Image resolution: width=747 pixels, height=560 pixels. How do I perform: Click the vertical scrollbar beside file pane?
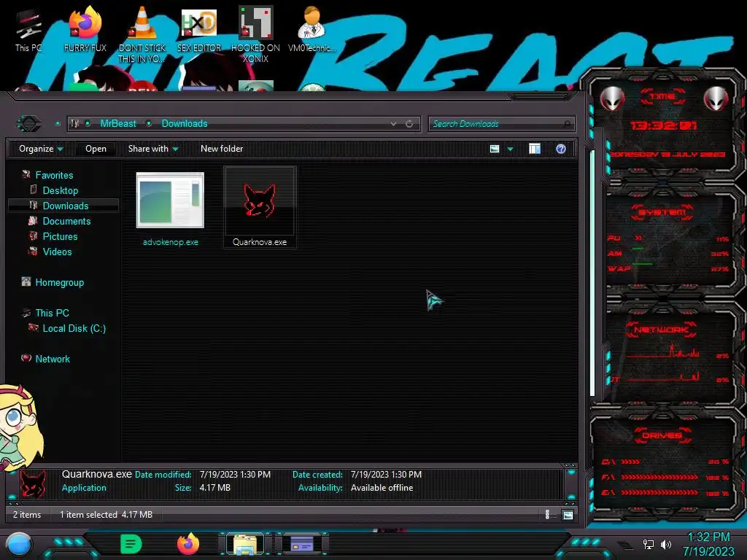[592, 273]
